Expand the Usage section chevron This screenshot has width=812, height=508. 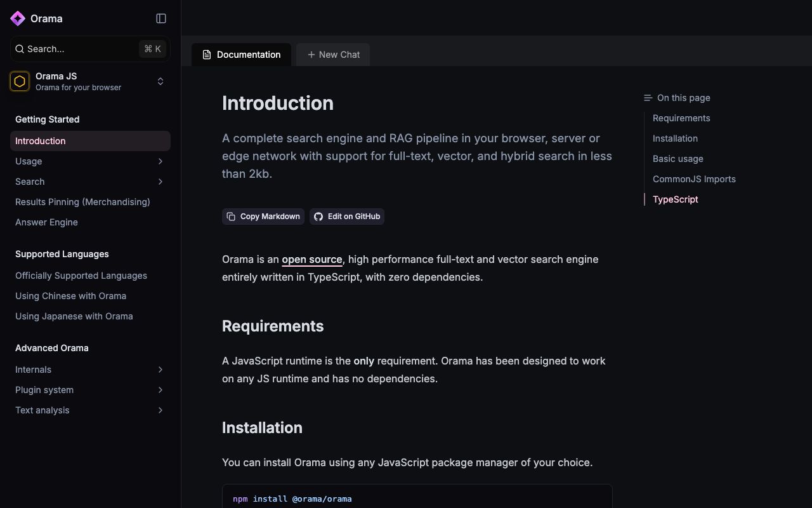[x=160, y=161]
